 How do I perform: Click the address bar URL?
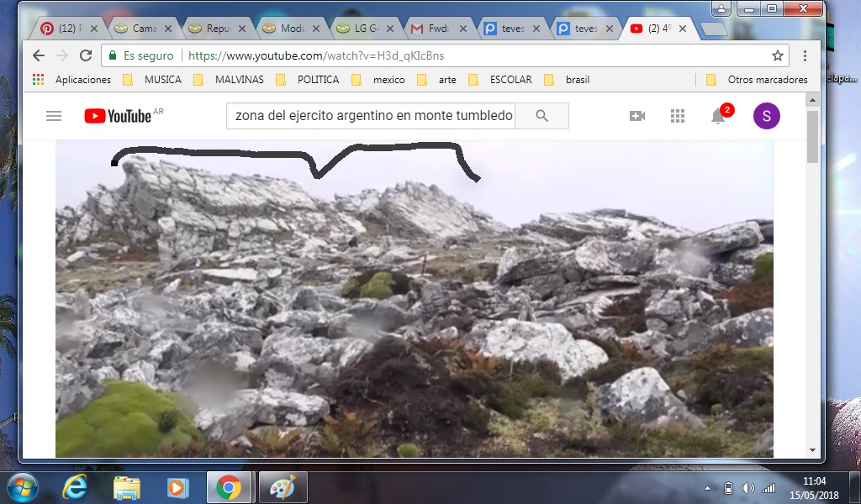click(x=316, y=55)
